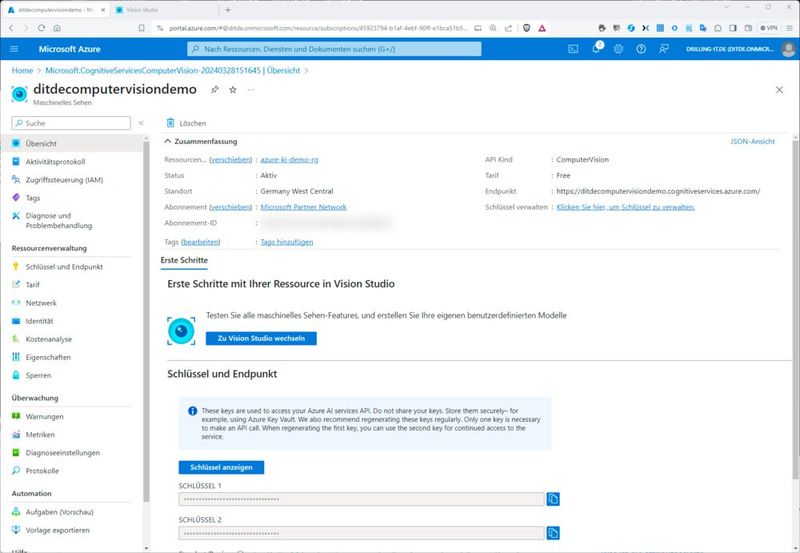Open the Brave shields icon
The image size is (800, 553).
point(527,28)
